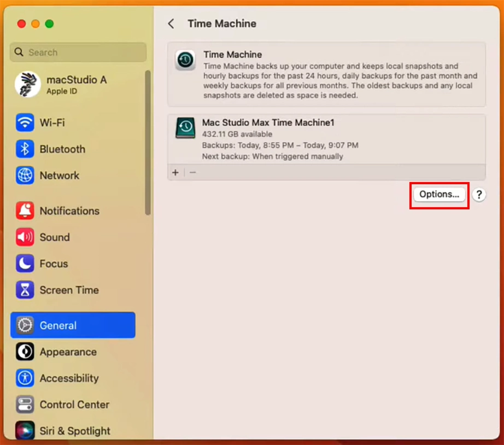504x445 pixels.
Task: Click the green zoom window button
Action: click(x=49, y=24)
